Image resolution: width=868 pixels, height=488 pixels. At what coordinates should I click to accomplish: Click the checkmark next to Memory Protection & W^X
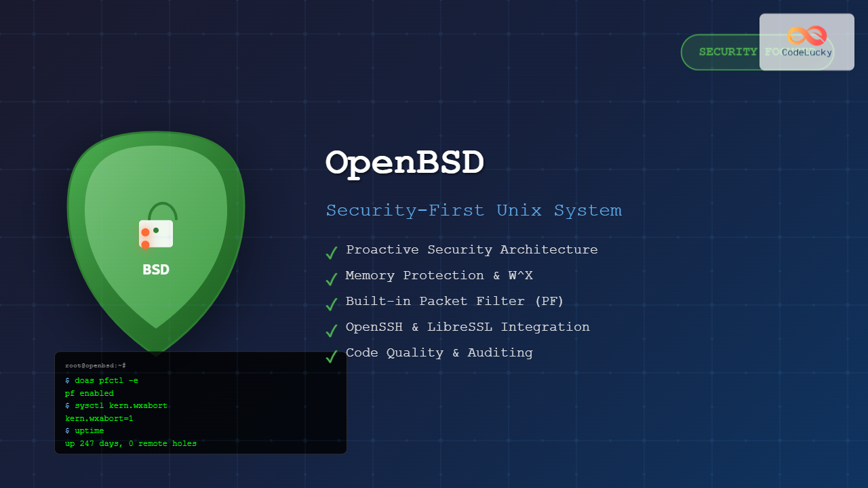point(332,279)
